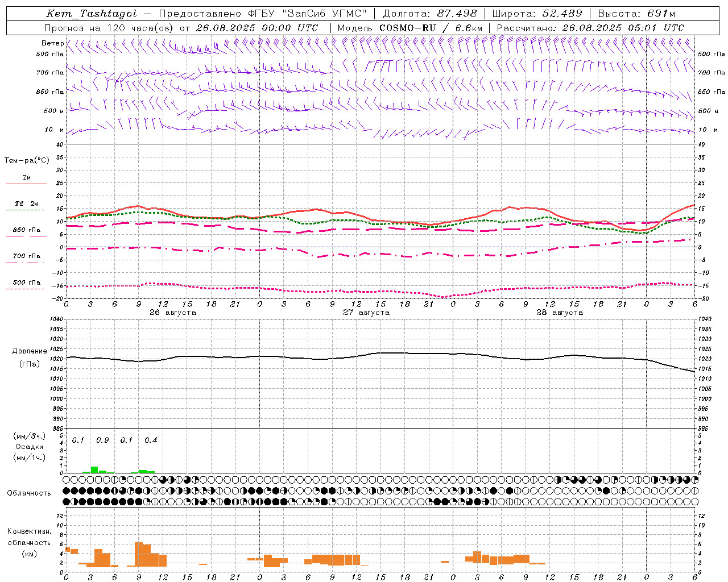728x582 pixels.
Task: Click the '26 августа' date label
Action: pos(173,313)
